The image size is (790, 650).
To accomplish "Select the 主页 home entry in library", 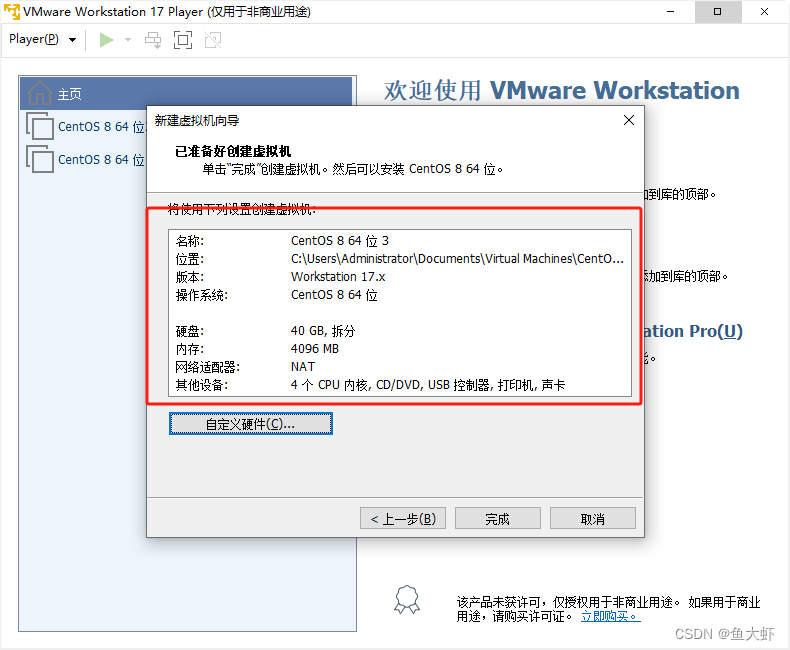I will pyautogui.click(x=186, y=94).
